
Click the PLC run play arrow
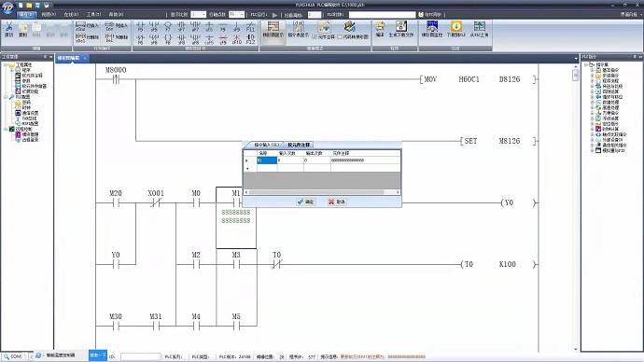coord(274,15)
